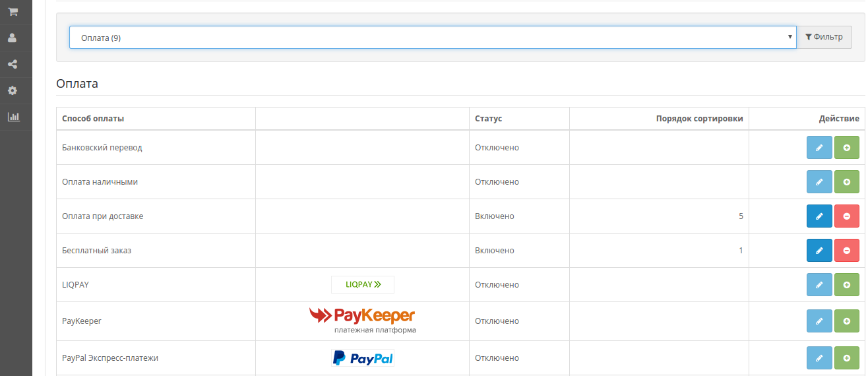Install the Оплата наличными payment method
Image resolution: width=868 pixels, height=376 pixels.
coord(847,182)
